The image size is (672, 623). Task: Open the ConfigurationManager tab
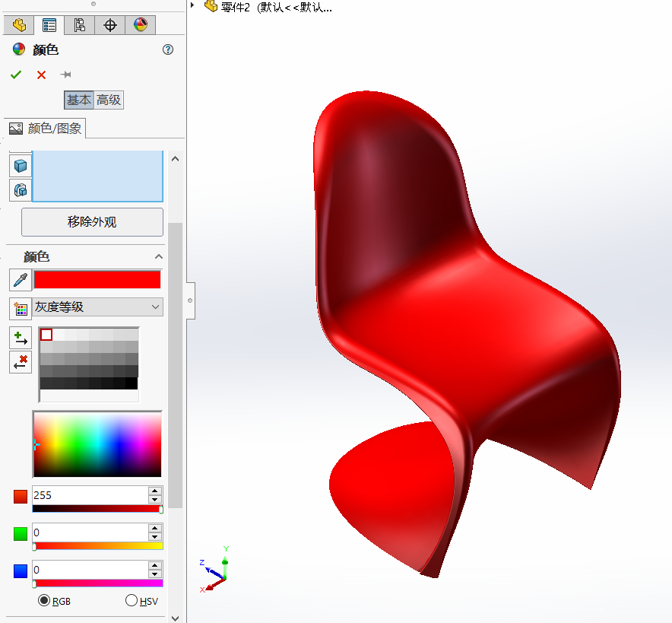(x=79, y=25)
